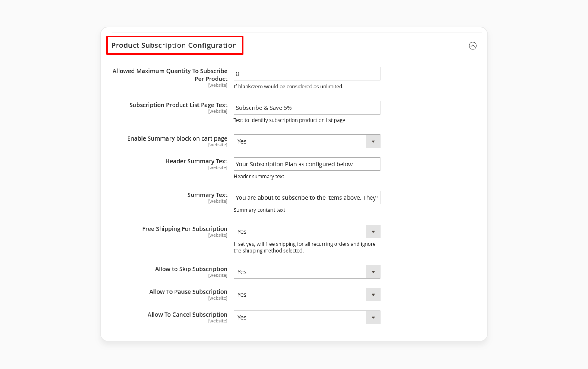588x369 pixels.
Task: Click the Allow To Pause Subscription label
Action: (x=188, y=292)
